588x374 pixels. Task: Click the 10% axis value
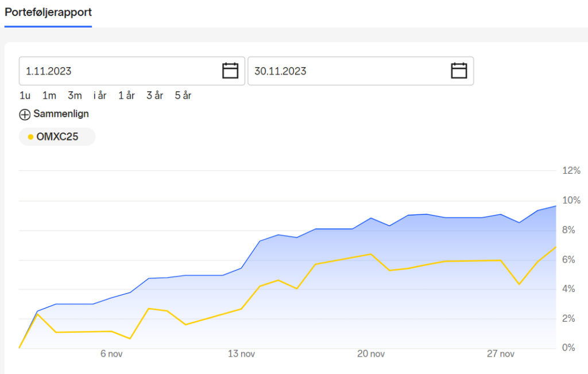click(x=571, y=201)
